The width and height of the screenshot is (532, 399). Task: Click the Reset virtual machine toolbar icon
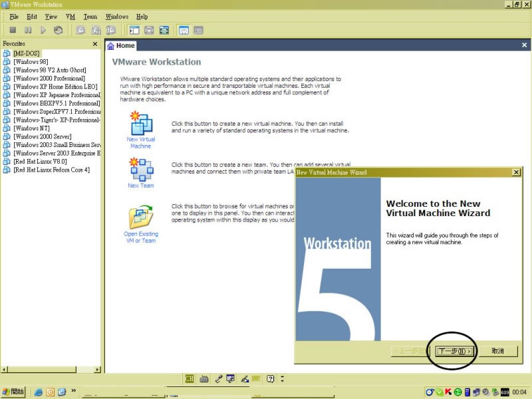coord(58,30)
